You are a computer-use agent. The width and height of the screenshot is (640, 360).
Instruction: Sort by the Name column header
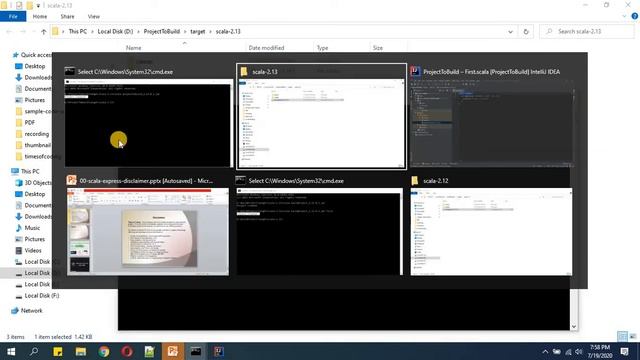(x=133, y=48)
